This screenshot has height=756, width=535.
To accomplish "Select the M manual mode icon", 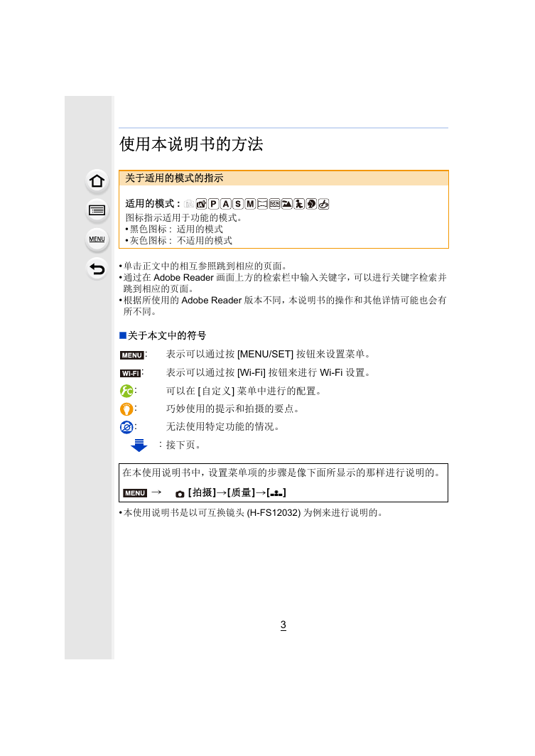I will pos(249,204).
